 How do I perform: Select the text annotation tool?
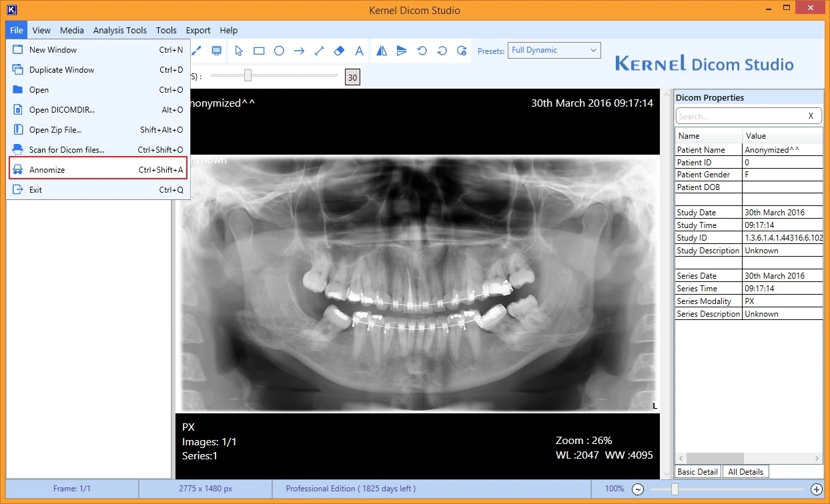point(359,51)
